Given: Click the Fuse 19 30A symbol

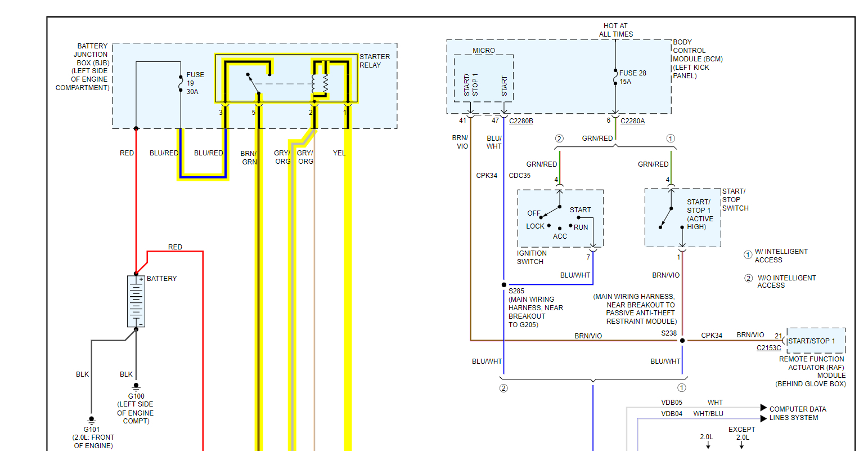Looking at the screenshot, I should (181, 83).
